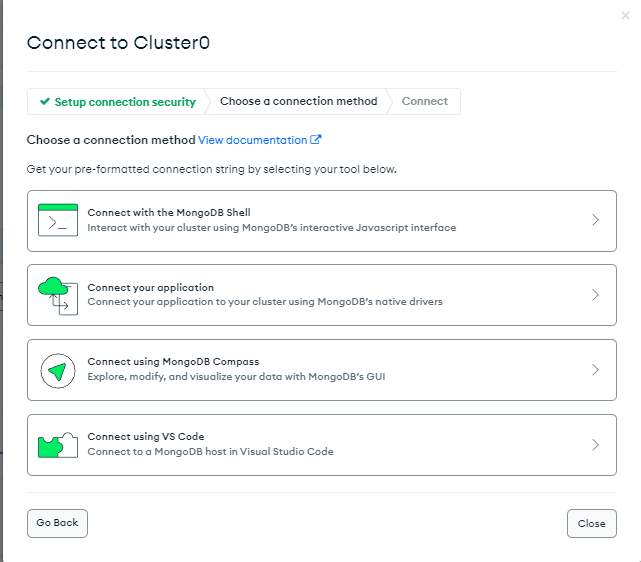
Task: Click the green checkmark on connection security
Action: click(45, 101)
